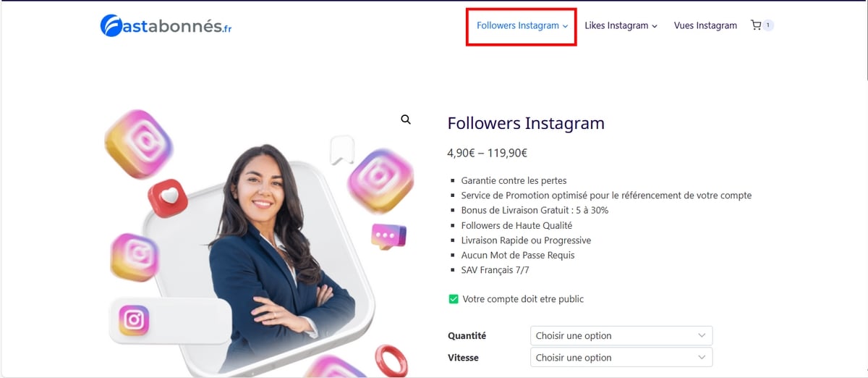Click the magnifier zoom icon on image

coord(406,119)
